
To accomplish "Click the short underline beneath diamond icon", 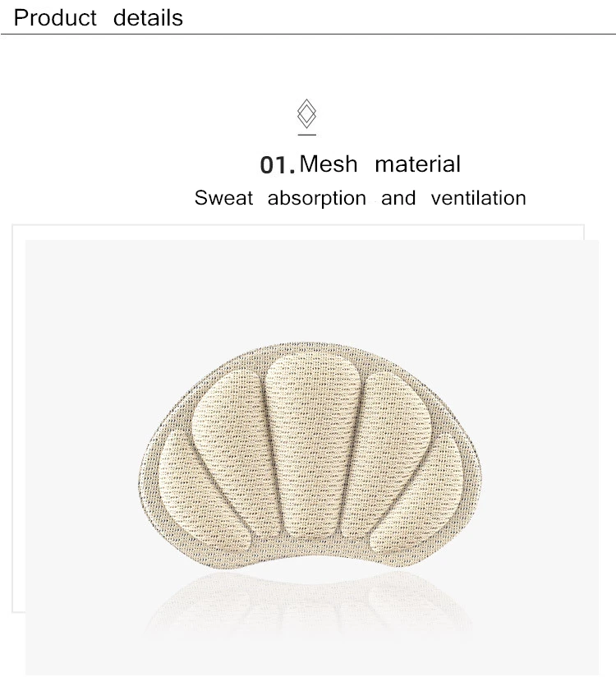I will click(306, 135).
